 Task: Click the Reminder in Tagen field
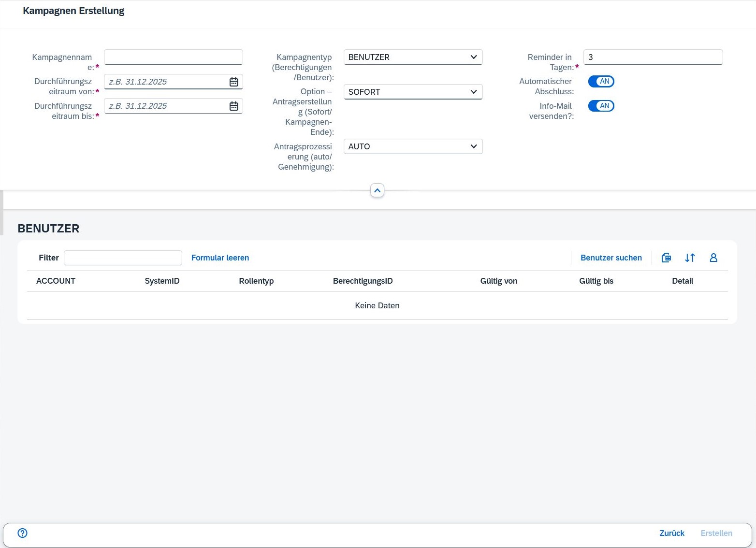coord(653,57)
